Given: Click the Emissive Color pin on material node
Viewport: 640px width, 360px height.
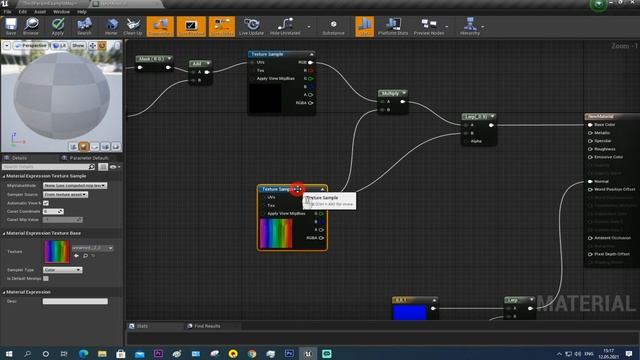Looking at the screenshot, I should click(x=590, y=157).
